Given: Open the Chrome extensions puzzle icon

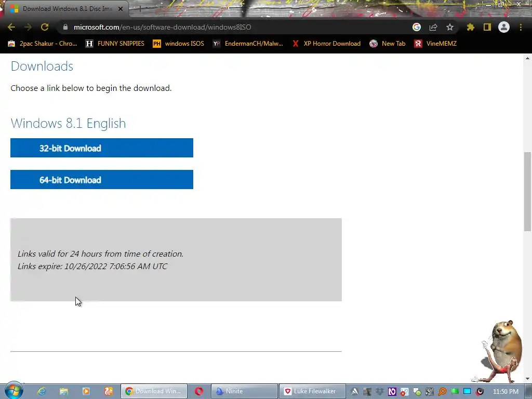Looking at the screenshot, I should coord(471,27).
